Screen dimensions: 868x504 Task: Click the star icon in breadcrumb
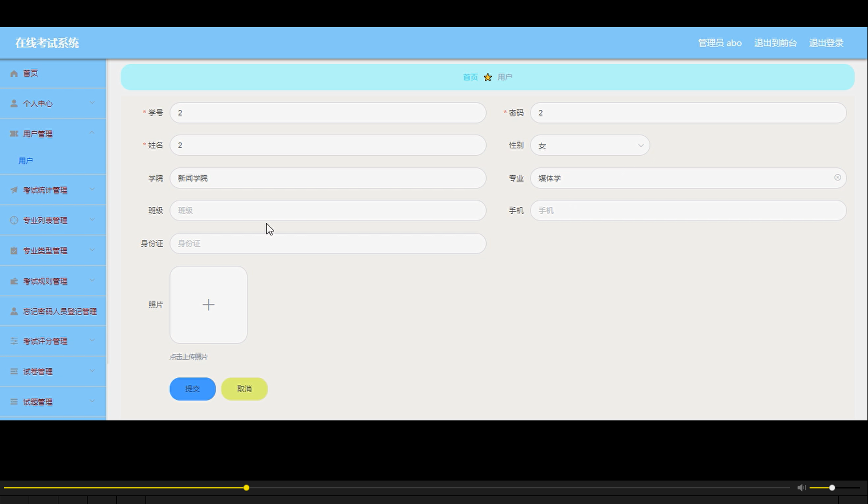coord(488,77)
